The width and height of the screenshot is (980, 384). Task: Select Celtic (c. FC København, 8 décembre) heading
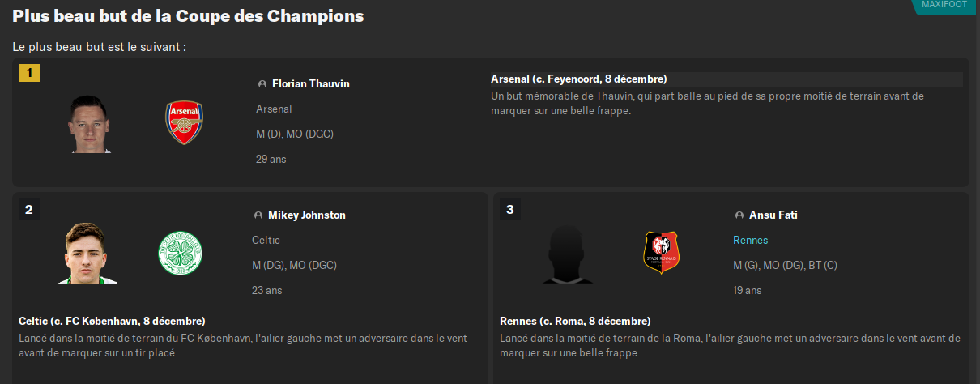click(112, 321)
